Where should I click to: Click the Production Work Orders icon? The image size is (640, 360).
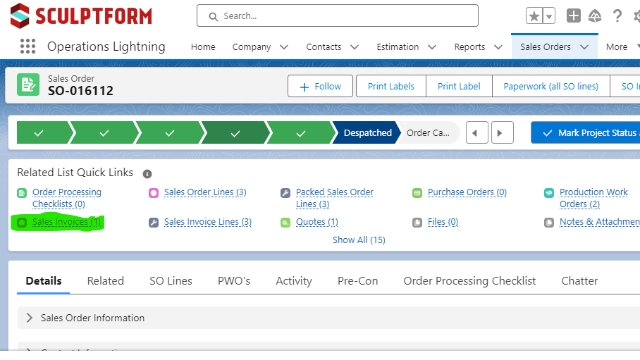pos(549,193)
